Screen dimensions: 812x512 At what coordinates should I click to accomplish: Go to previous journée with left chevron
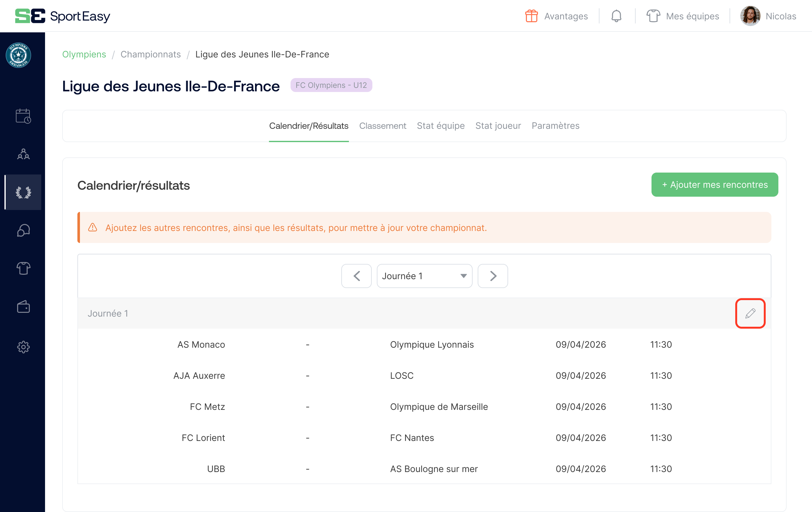[357, 276]
